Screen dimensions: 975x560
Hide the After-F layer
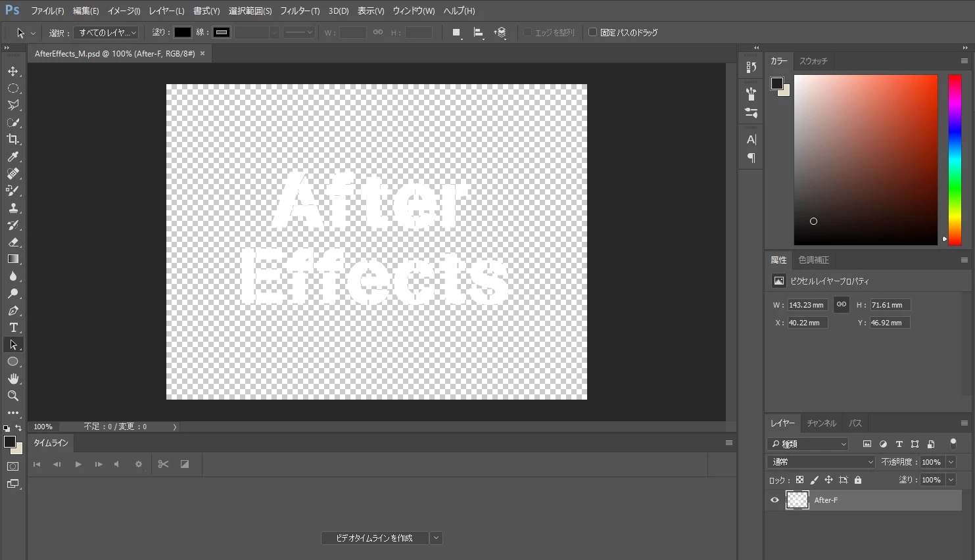click(774, 500)
